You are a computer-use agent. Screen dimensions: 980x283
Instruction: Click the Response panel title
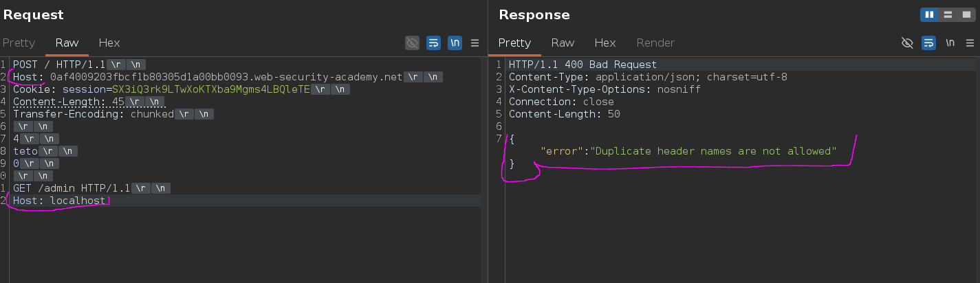click(x=534, y=15)
